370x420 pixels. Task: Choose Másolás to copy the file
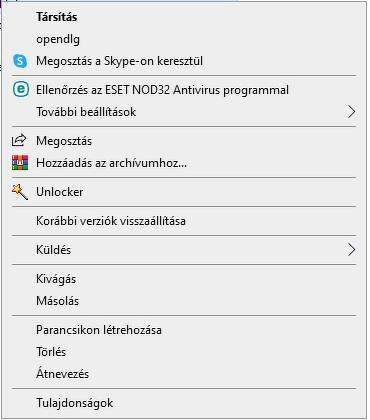point(184,301)
